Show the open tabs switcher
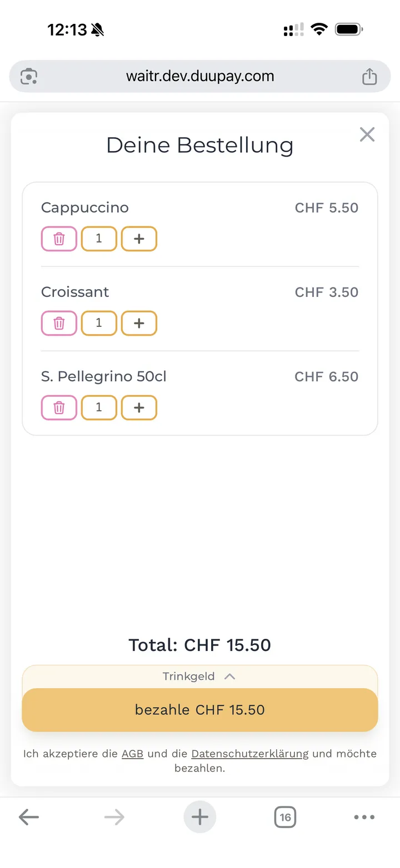 [x=285, y=817]
